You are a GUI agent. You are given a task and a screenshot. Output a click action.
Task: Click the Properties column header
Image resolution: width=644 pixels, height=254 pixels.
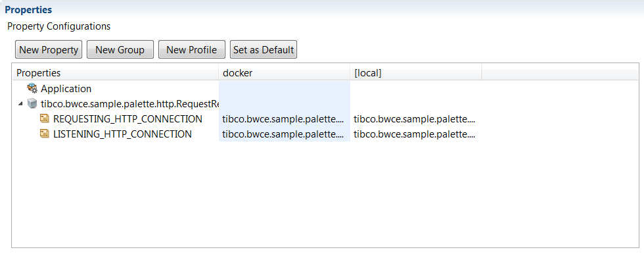pyautogui.click(x=116, y=73)
